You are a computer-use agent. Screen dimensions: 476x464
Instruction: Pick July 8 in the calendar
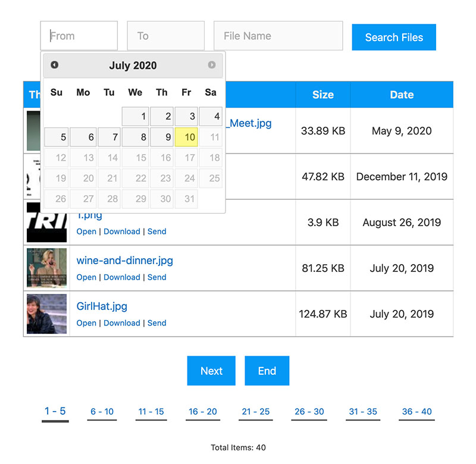pyautogui.click(x=136, y=137)
